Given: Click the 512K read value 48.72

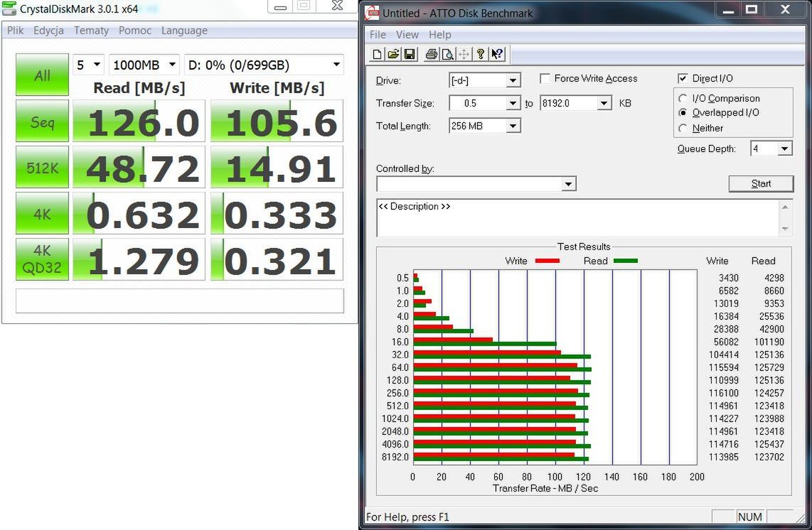Looking at the screenshot, I should pos(139,167).
